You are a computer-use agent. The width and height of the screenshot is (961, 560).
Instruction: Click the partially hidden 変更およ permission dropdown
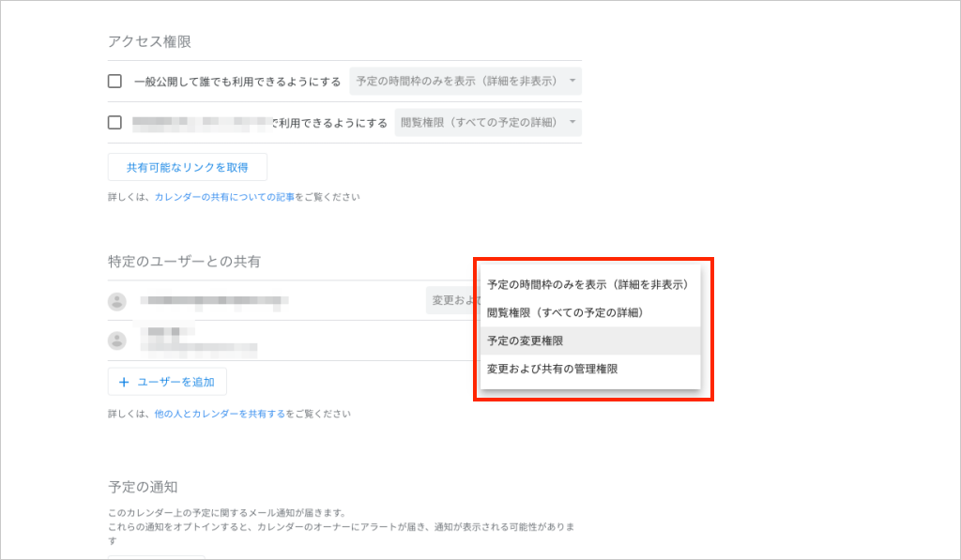(x=454, y=301)
